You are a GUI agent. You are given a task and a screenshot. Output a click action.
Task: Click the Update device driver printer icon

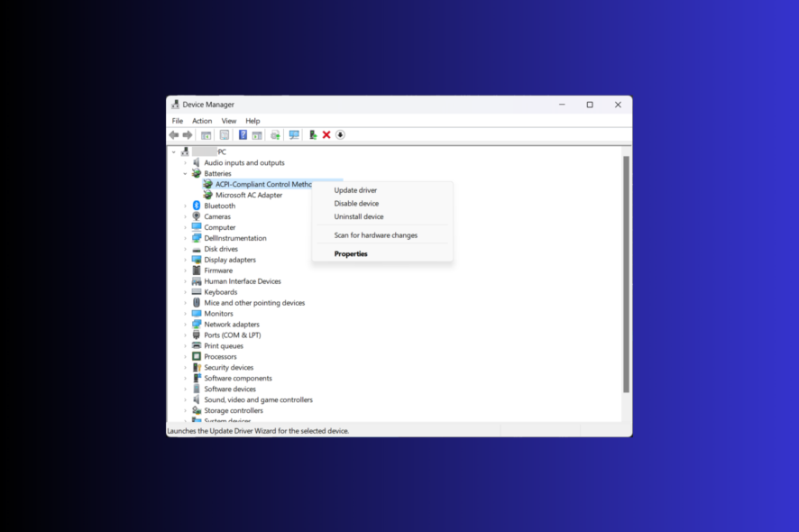[x=275, y=135]
